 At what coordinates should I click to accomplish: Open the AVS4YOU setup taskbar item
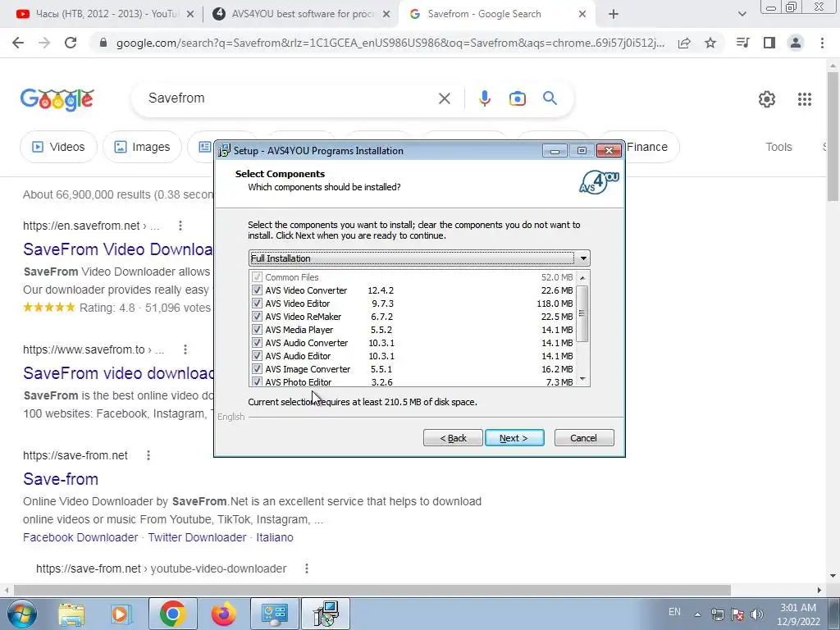[326, 614]
